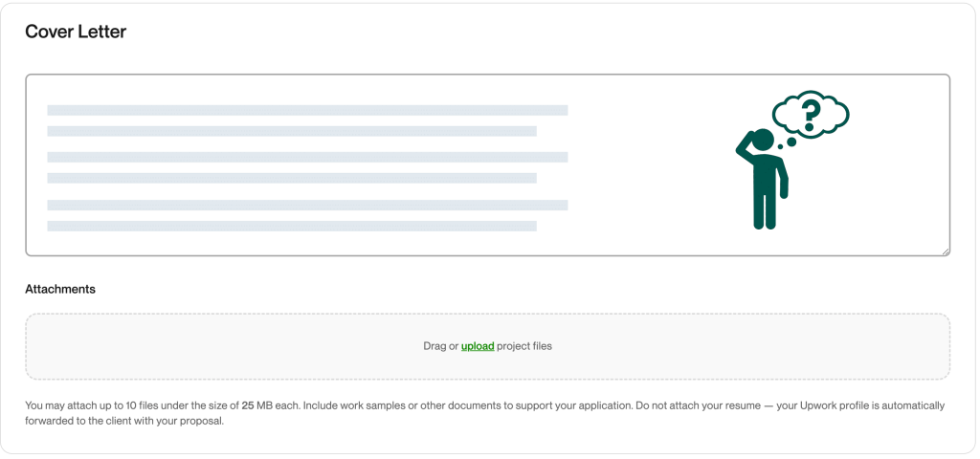Click the fourth placeholder line in cover letter
Image resolution: width=980 pixels, height=459 pixels.
coord(292,178)
